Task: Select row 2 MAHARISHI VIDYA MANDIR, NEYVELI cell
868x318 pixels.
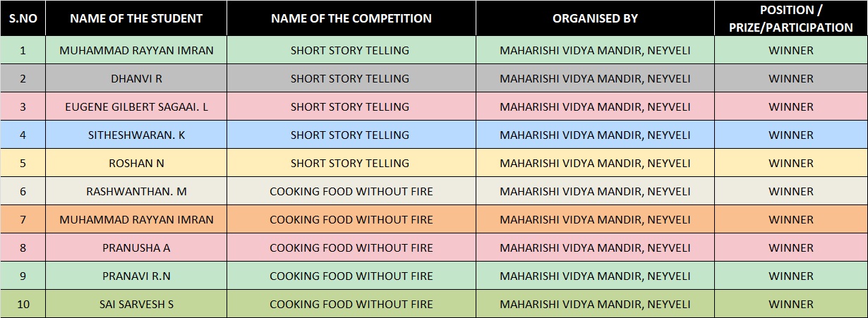Action: [595, 79]
